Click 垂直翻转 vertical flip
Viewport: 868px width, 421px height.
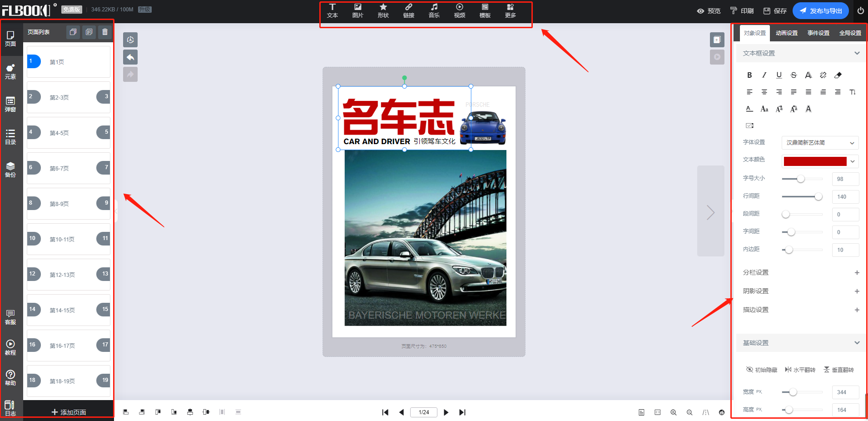[x=839, y=370]
